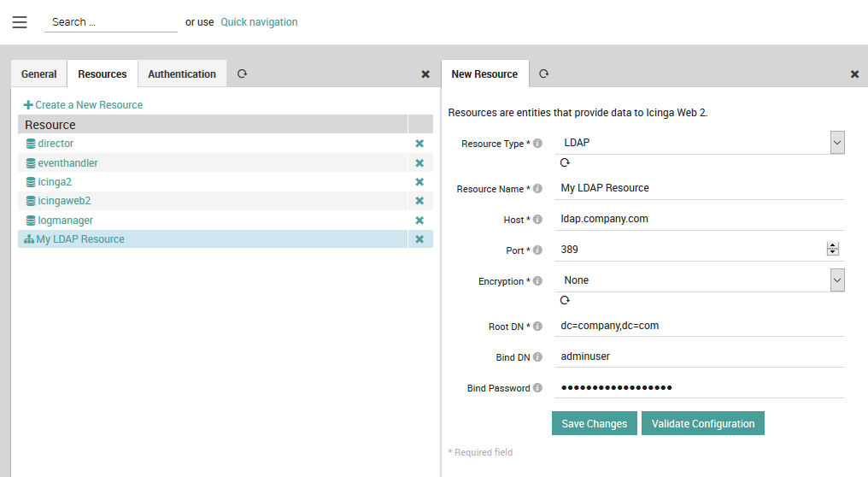Switch to the Authentication tab
Screen dimensions: 868x477
pos(182,74)
